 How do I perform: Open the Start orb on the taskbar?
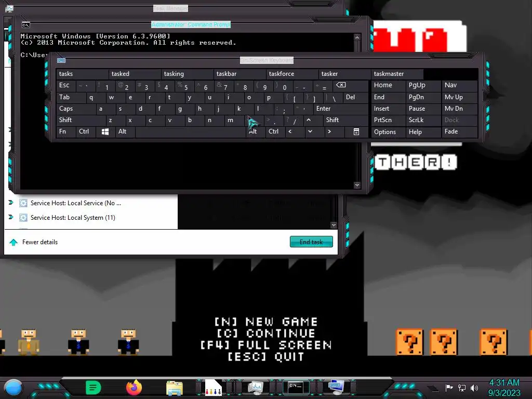click(14, 388)
